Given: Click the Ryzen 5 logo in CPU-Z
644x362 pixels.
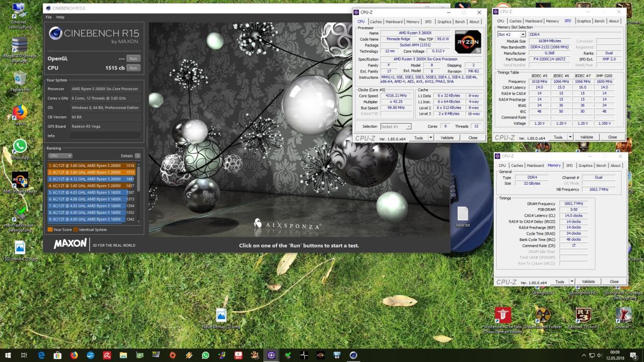Looking at the screenshot, I should pos(468,42).
